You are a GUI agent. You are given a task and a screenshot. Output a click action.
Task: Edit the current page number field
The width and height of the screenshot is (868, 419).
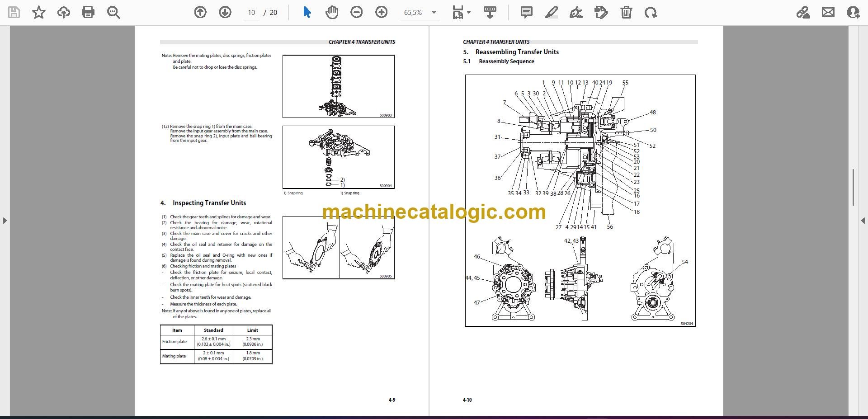(x=251, y=13)
